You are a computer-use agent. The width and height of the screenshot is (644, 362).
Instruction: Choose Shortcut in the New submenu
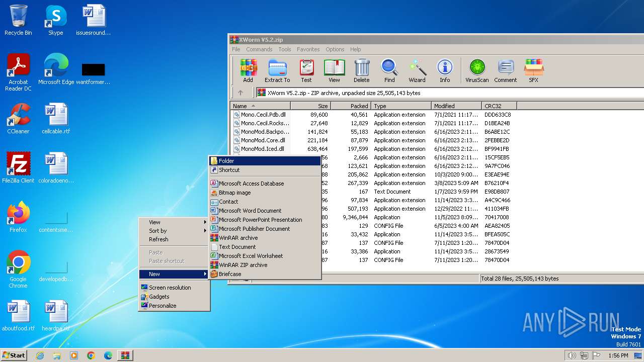265,170
